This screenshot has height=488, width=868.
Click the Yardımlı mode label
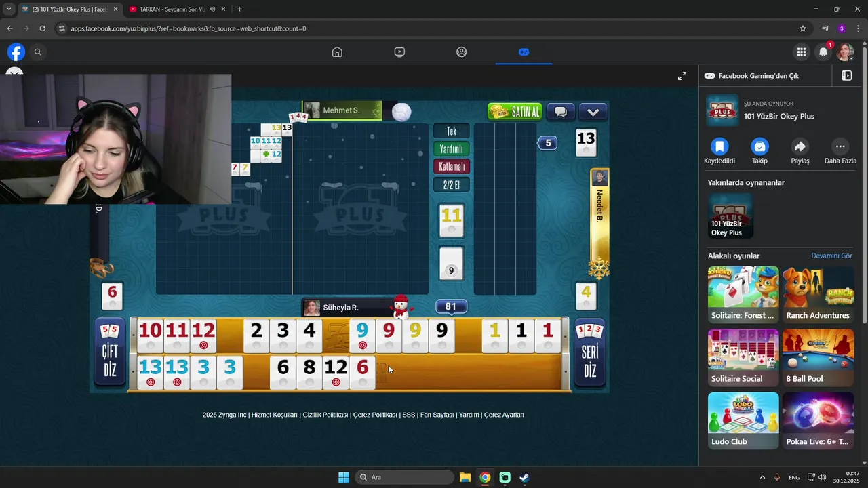452,149
